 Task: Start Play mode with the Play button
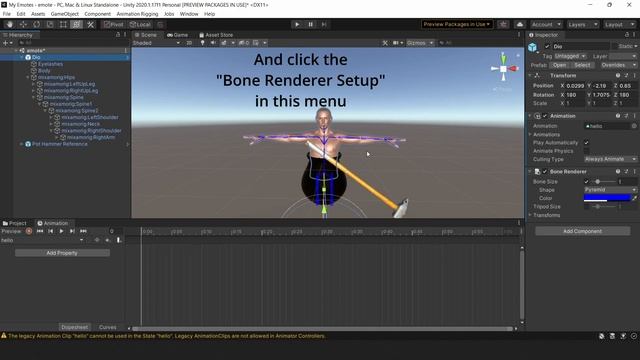coord(297,24)
